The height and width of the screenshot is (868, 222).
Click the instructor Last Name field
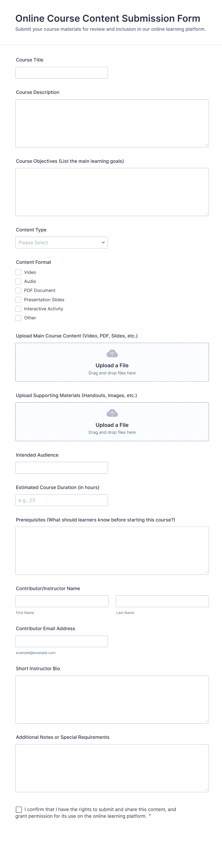coord(162,601)
